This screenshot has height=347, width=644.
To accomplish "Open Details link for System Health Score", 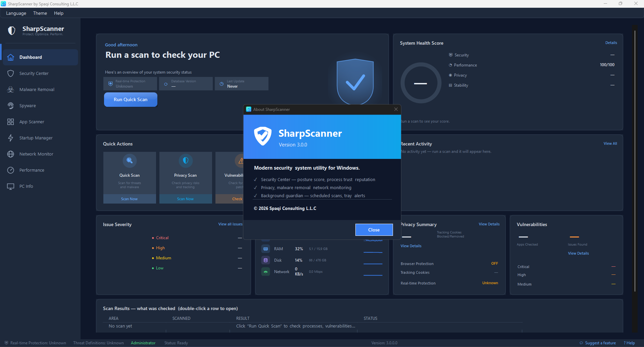I will click(x=611, y=43).
